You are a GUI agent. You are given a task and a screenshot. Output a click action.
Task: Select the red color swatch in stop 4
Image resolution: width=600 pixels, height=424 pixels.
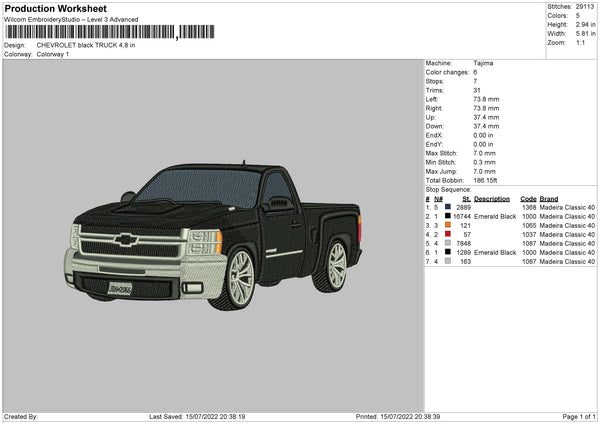point(448,234)
